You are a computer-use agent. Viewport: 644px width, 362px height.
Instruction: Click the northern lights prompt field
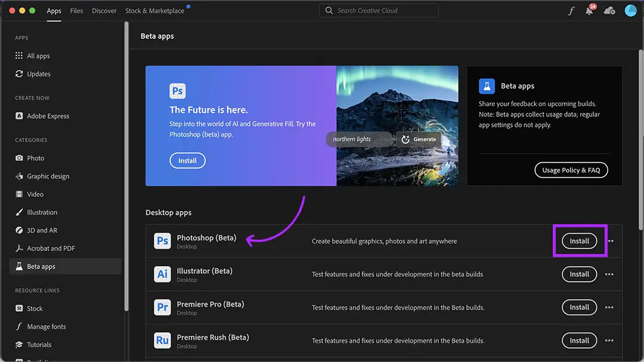[360, 140]
